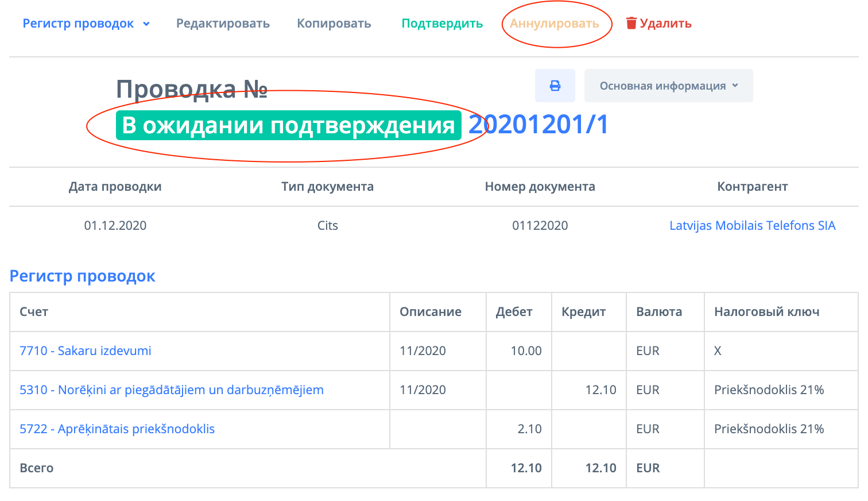Image resolution: width=868 pixels, height=501 pixels.
Task: Expand the Регистр проводок dropdown chevron
Action: point(146,24)
